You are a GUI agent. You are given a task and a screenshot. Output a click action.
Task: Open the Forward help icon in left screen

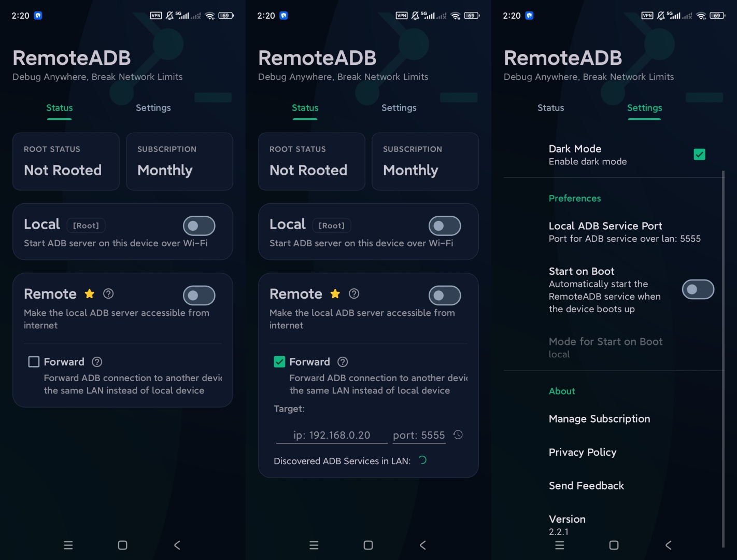(97, 362)
